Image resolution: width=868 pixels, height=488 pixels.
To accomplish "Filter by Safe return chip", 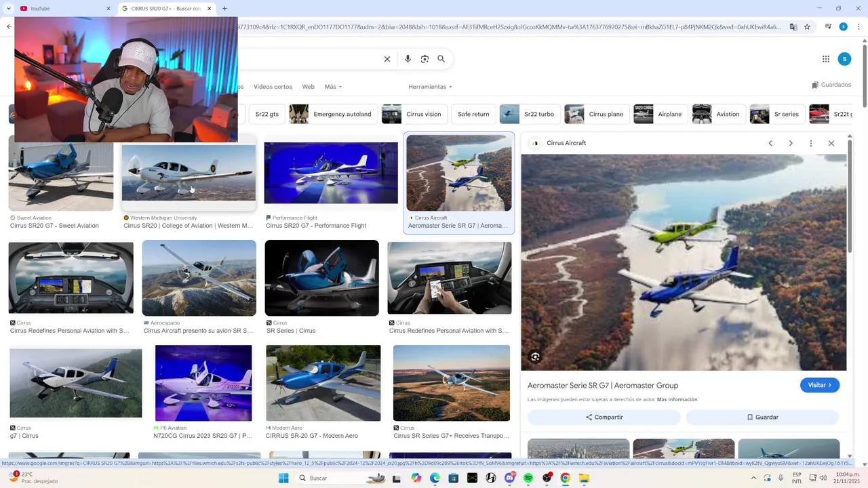I will tap(473, 114).
